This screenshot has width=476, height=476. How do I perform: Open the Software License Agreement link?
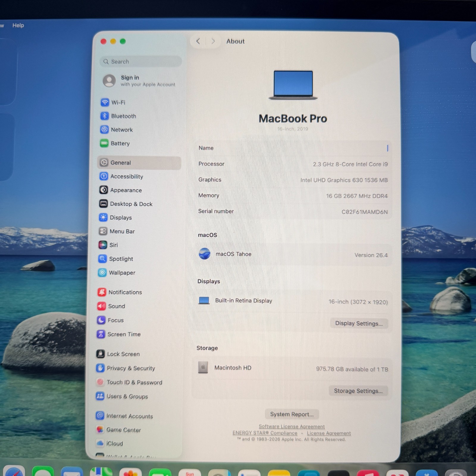(x=292, y=426)
